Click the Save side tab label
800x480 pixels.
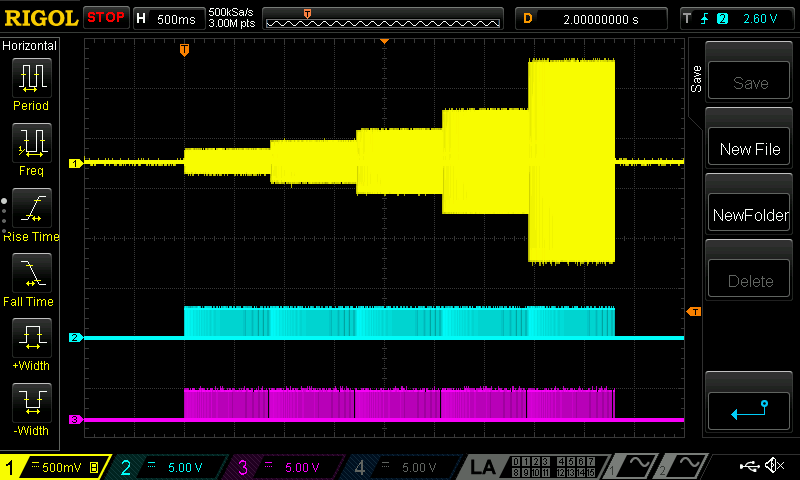coord(696,79)
